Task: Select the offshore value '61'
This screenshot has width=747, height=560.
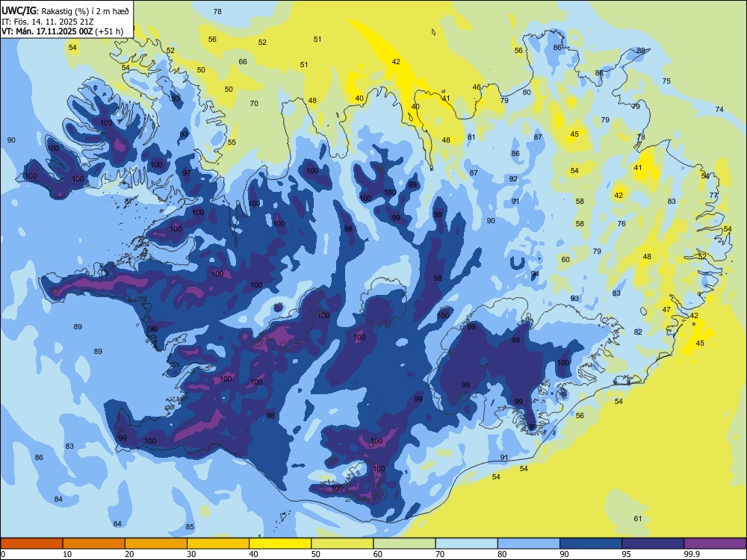Action: click(638, 519)
